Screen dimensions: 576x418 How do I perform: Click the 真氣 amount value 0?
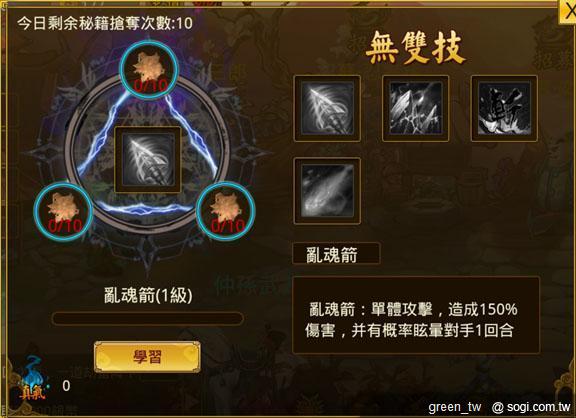click(66, 386)
